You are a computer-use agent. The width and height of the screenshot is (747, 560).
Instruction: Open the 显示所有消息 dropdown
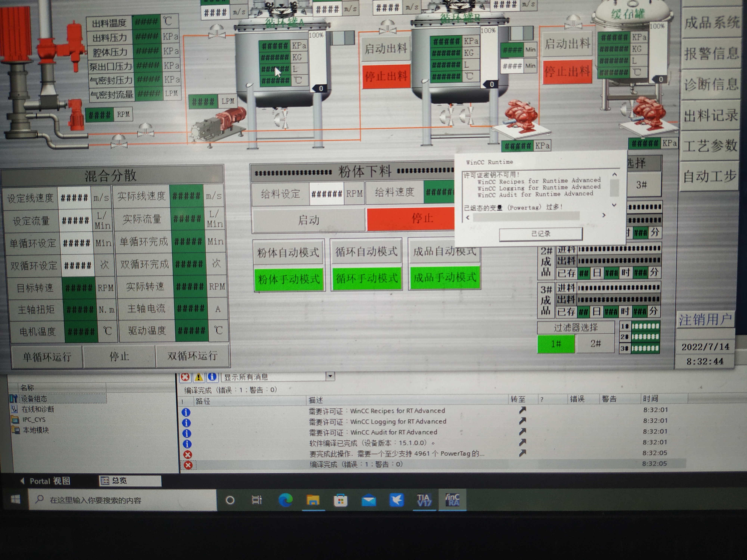point(330,376)
